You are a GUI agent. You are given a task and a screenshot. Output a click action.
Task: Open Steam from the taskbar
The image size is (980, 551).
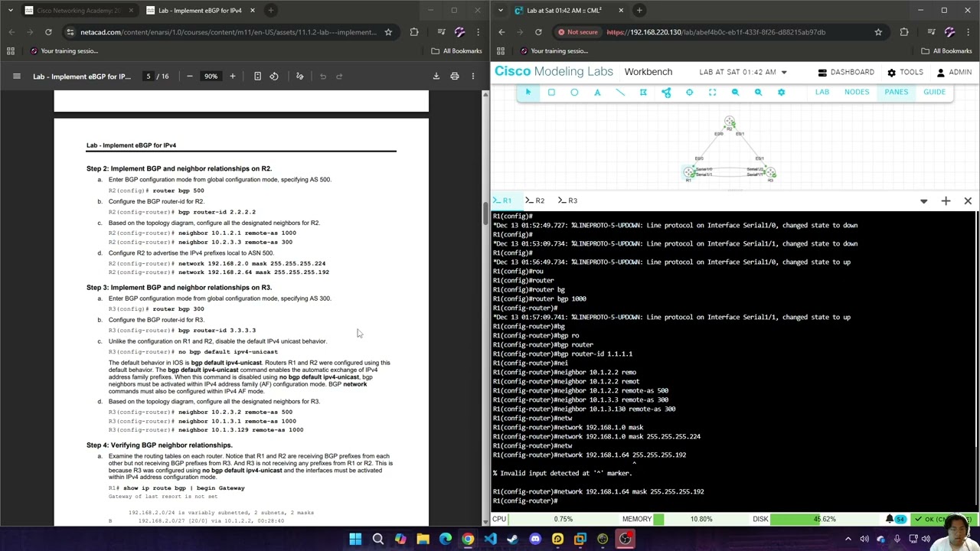coord(512,539)
